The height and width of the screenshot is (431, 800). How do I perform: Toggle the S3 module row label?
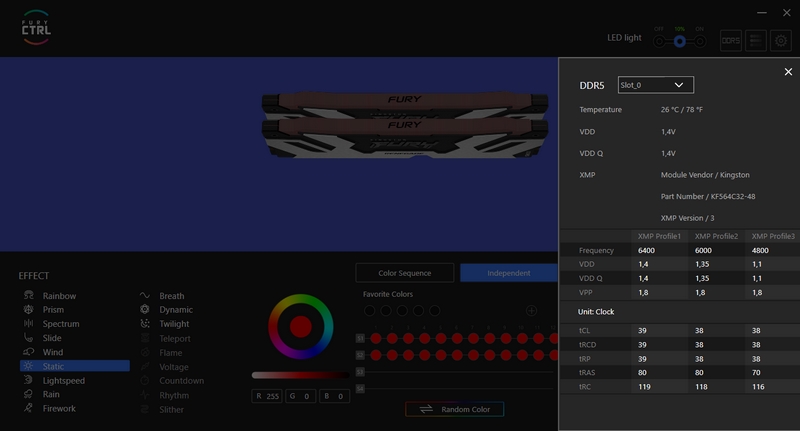coord(360,372)
